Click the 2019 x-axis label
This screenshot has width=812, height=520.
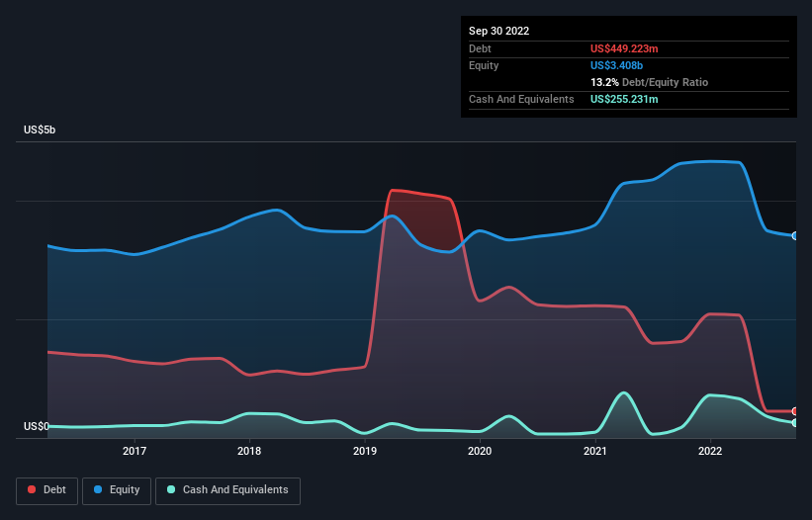pyautogui.click(x=365, y=451)
